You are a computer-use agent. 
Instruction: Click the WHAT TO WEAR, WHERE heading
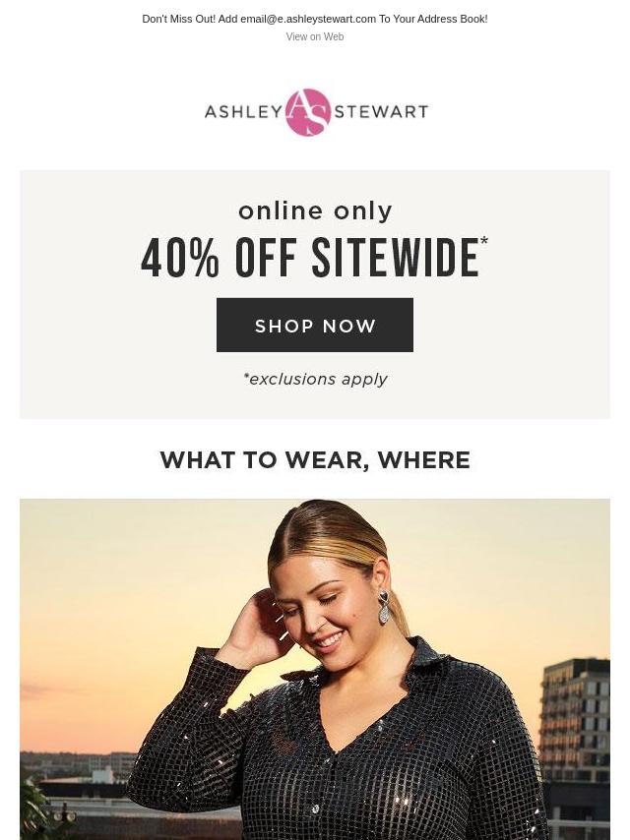[x=315, y=460]
